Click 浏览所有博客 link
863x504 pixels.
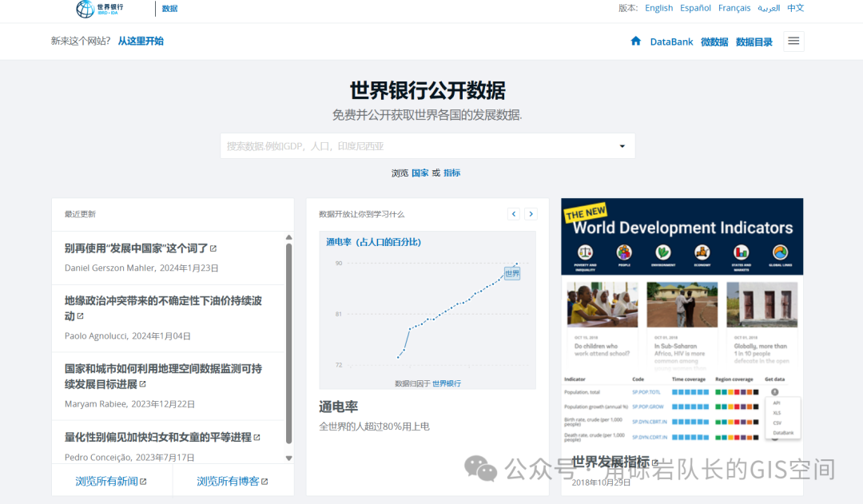[x=228, y=482]
